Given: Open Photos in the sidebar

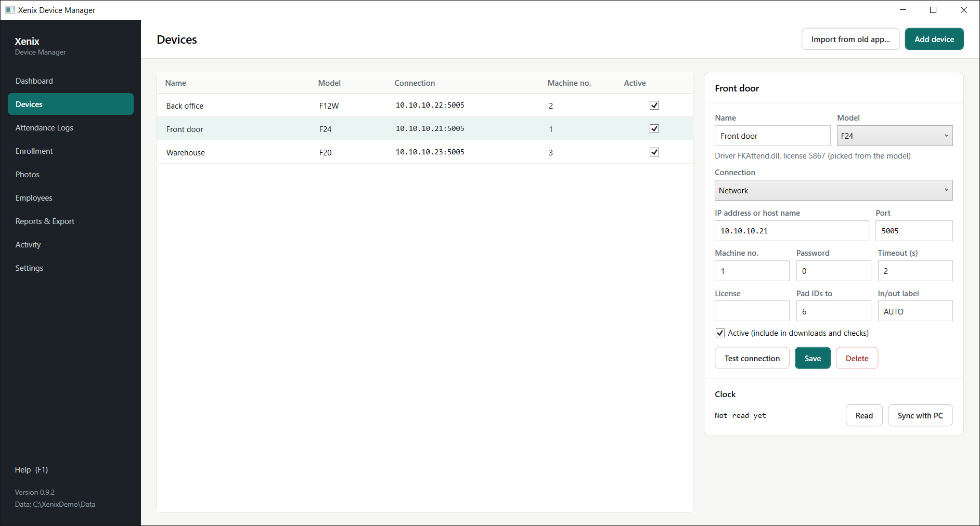Looking at the screenshot, I should click(71, 174).
